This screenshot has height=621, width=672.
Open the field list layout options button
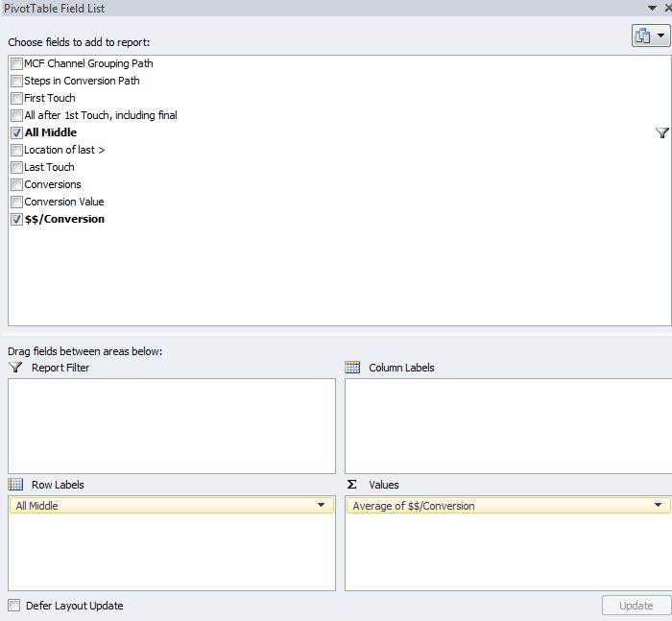(x=650, y=36)
